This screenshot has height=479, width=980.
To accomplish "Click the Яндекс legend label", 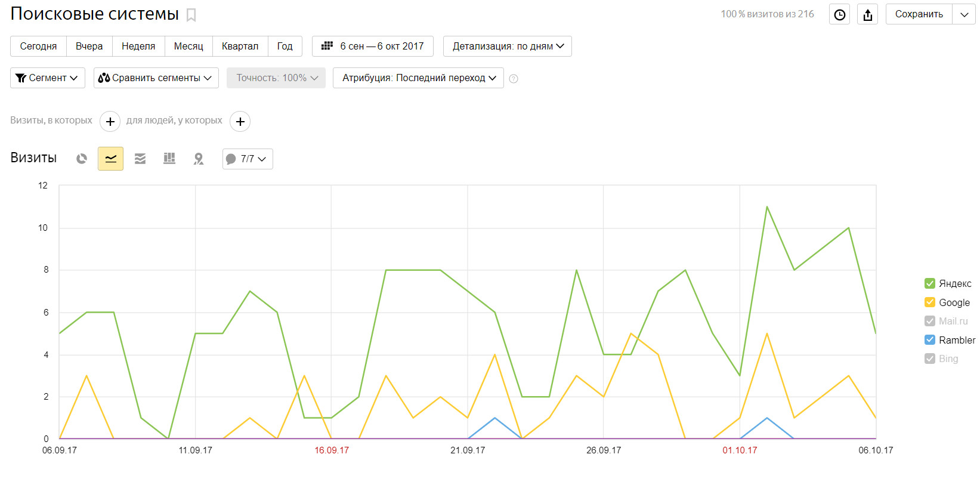I will 955,284.
